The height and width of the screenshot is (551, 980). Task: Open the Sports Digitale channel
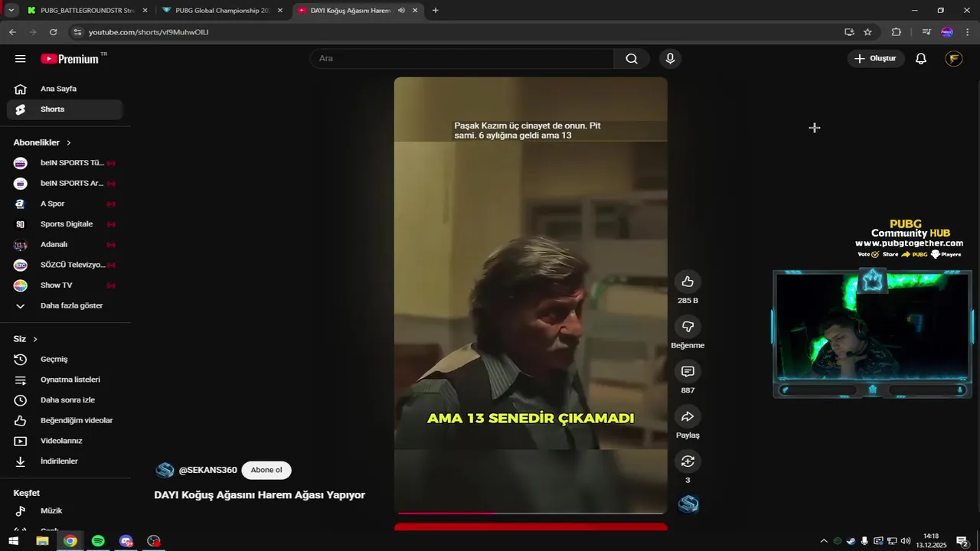(64, 224)
